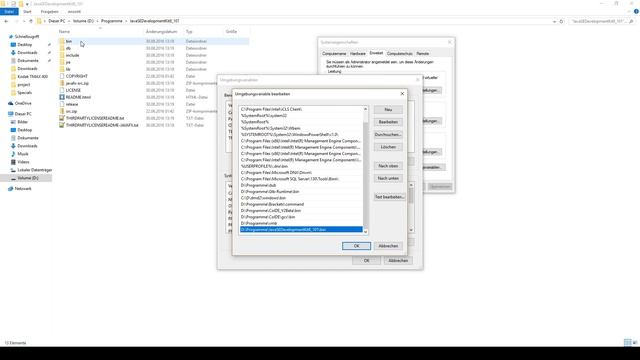Image resolution: width=640 pixels, height=360 pixels.
Task: Open Bilder icon under Dieser PC
Action: 13,122
